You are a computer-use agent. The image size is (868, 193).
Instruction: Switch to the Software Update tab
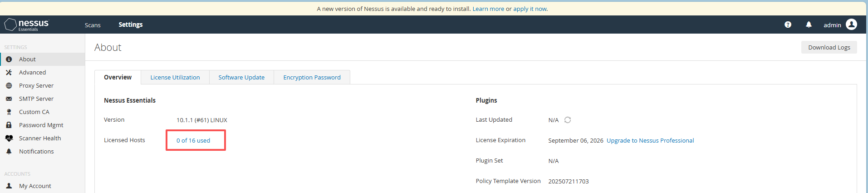pos(241,77)
